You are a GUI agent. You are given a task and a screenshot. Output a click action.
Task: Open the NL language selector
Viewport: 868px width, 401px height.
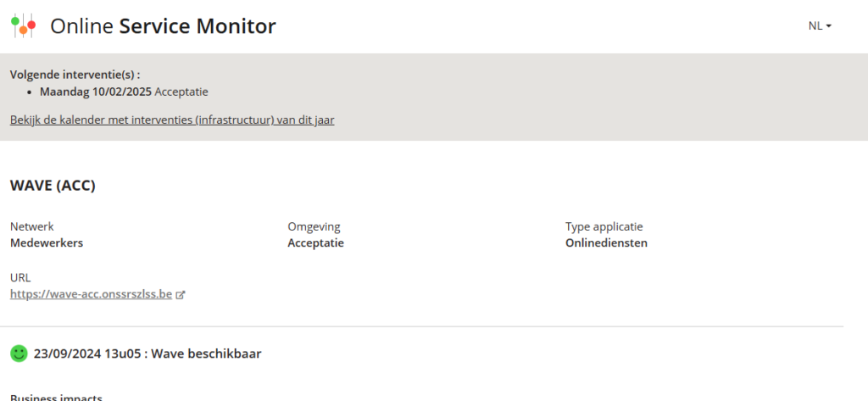tap(820, 25)
